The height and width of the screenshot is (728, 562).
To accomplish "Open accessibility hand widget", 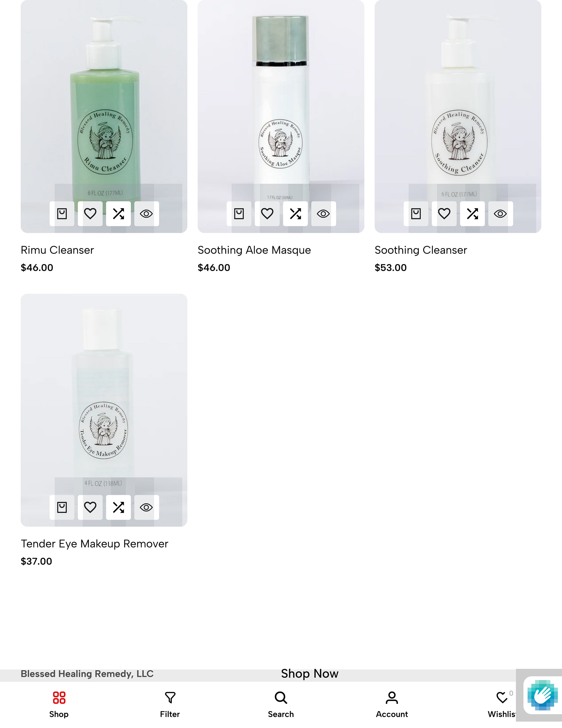I will click(x=542, y=695).
